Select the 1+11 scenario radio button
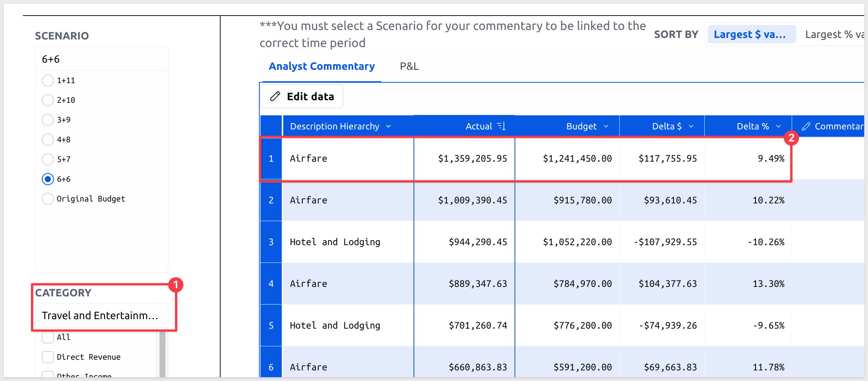Viewport: 868px width, 381px height. 48,80
